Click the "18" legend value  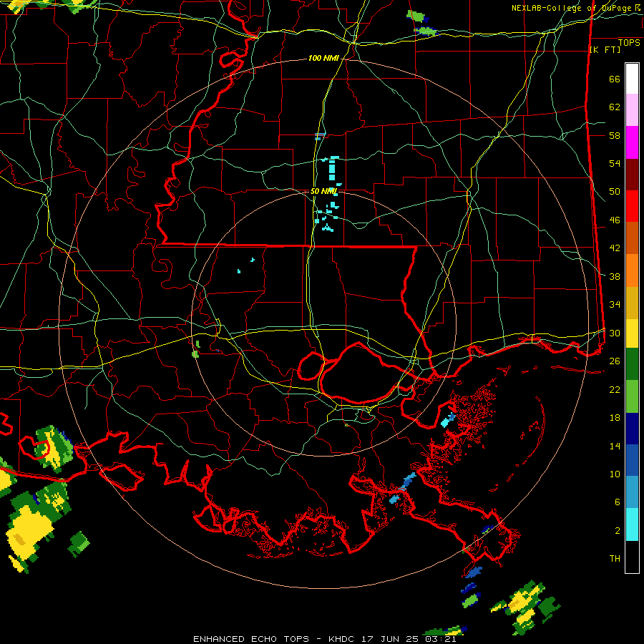615,418
